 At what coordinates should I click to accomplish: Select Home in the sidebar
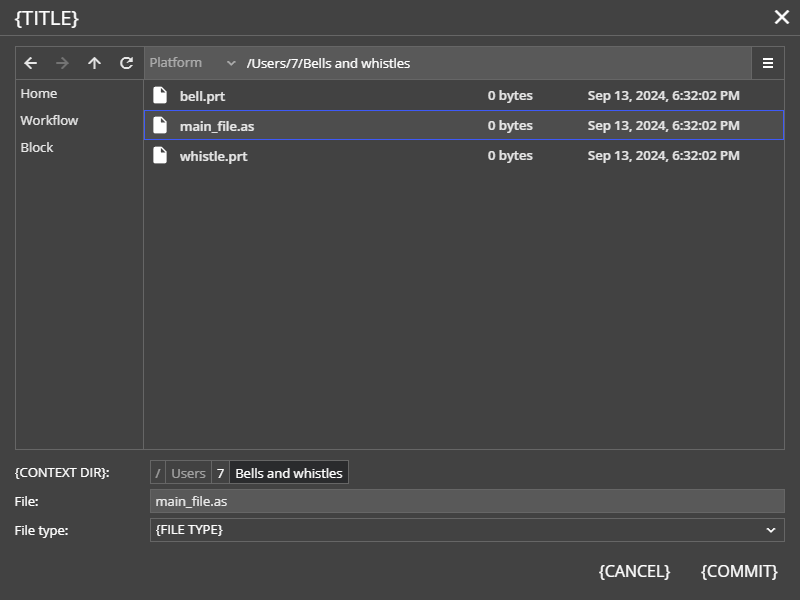click(39, 93)
